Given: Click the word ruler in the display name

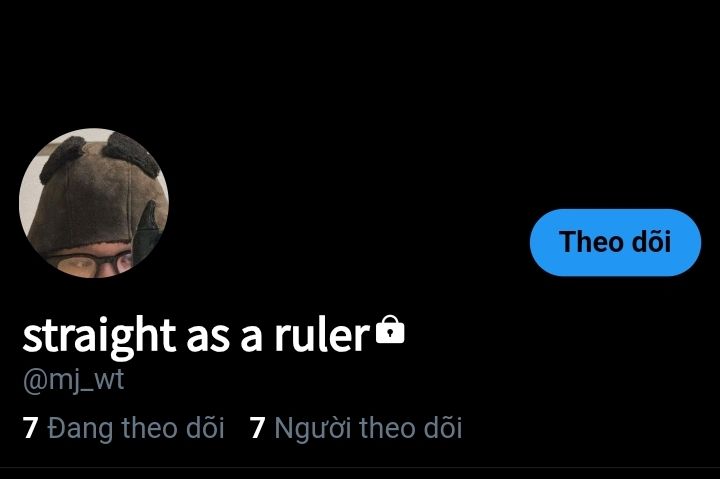Looking at the screenshot, I should point(322,335).
